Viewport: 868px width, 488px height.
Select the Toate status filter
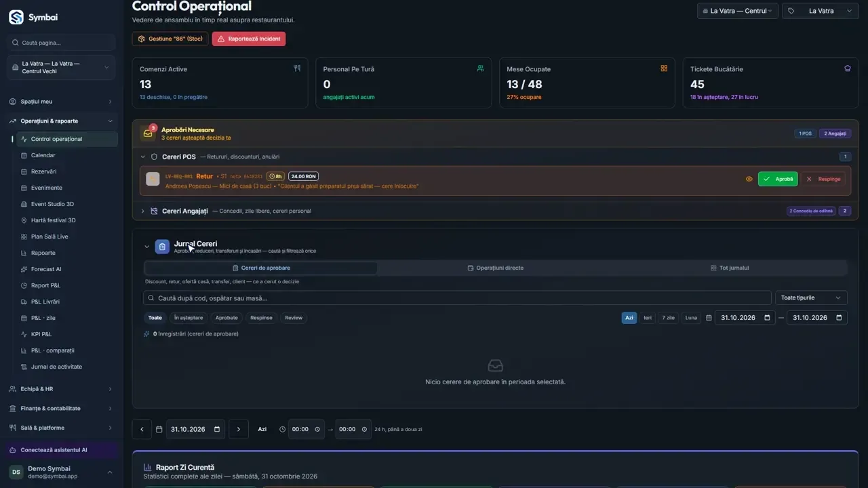tap(155, 318)
